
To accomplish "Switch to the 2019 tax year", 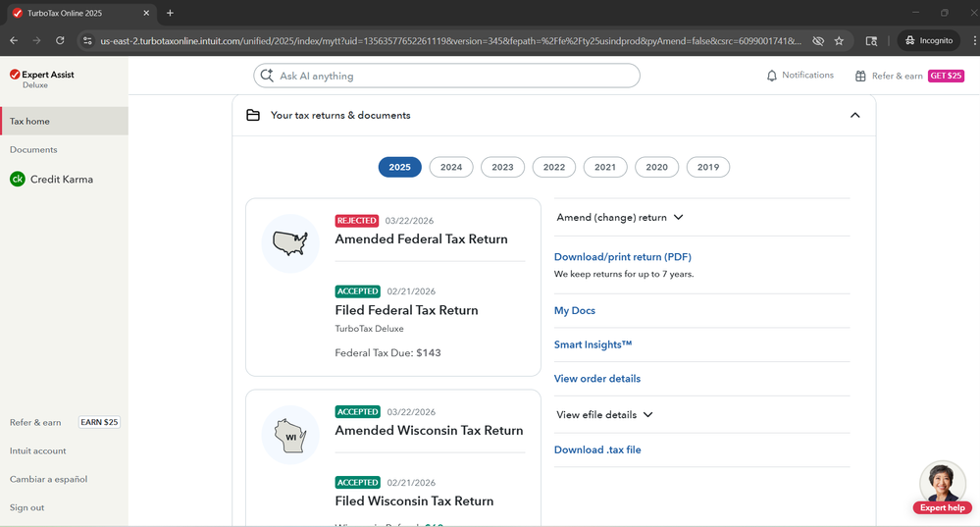I will pos(708,167).
